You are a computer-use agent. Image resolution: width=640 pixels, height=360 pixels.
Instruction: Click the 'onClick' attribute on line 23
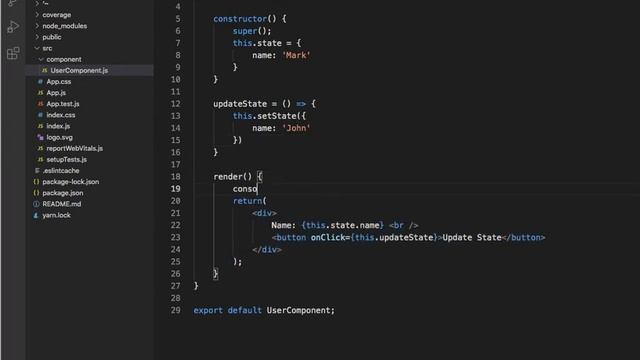tap(328, 238)
